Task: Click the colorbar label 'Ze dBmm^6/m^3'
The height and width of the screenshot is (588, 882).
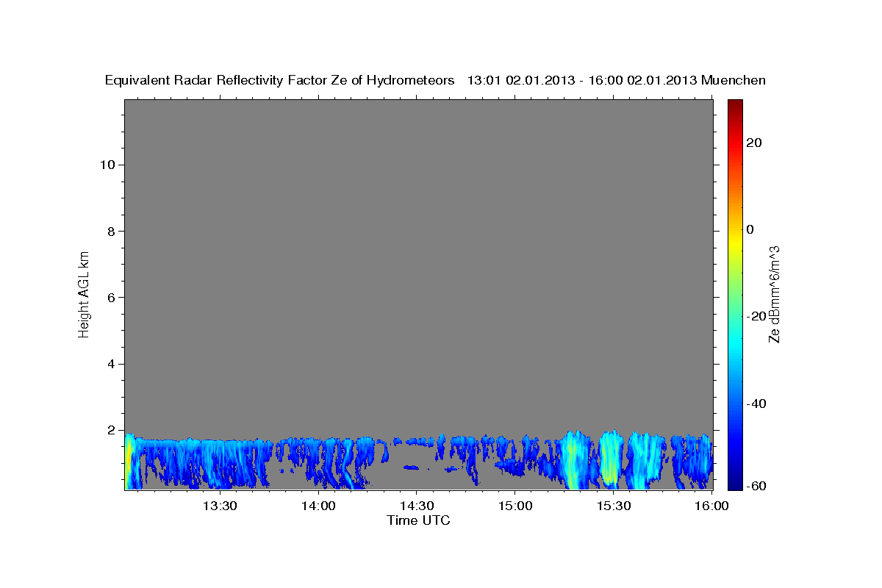Action: pyautogui.click(x=774, y=294)
